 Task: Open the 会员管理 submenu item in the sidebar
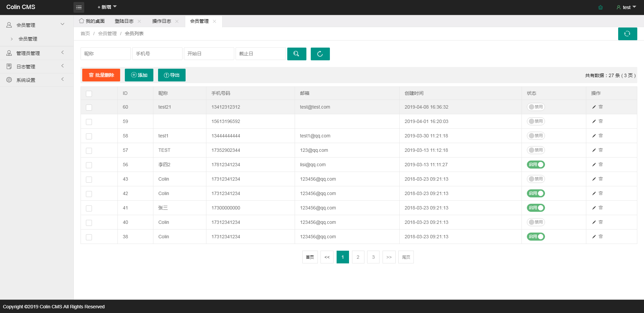[28, 39]
